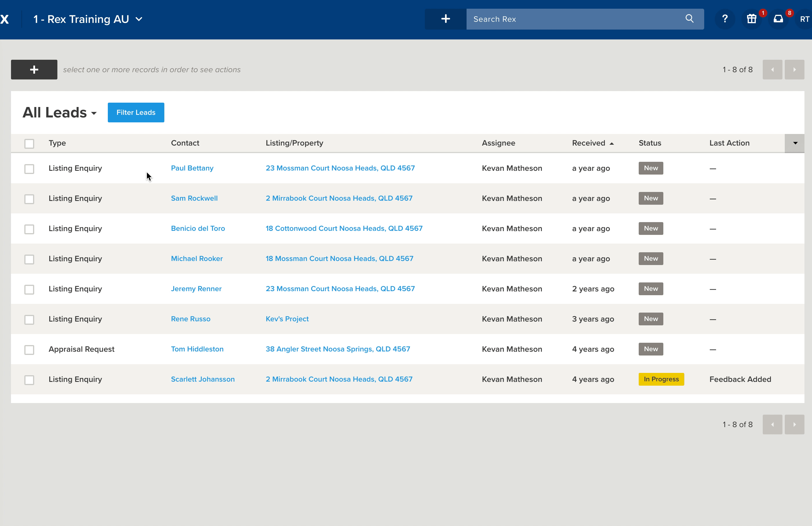Image resolution: width=812 pixels, height=526 pixels.
Task: Open contact Rene Russo
Action: (x=190, y=319)
